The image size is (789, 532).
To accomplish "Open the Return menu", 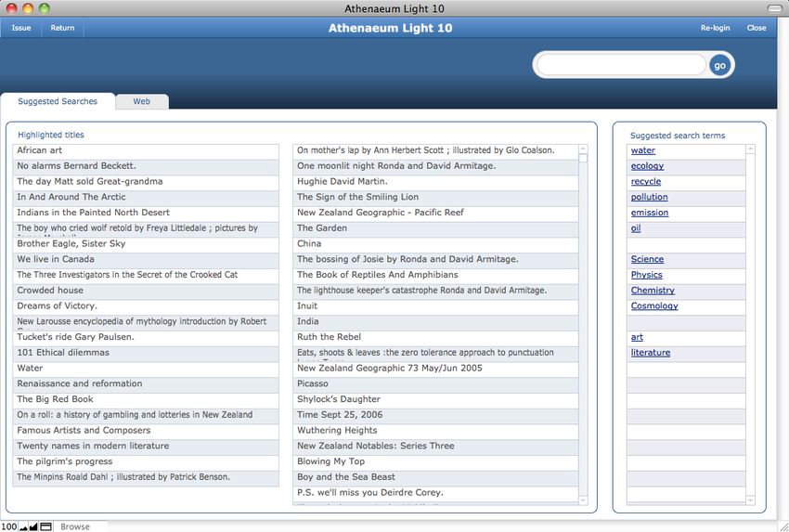I will (x=62, y=28).
